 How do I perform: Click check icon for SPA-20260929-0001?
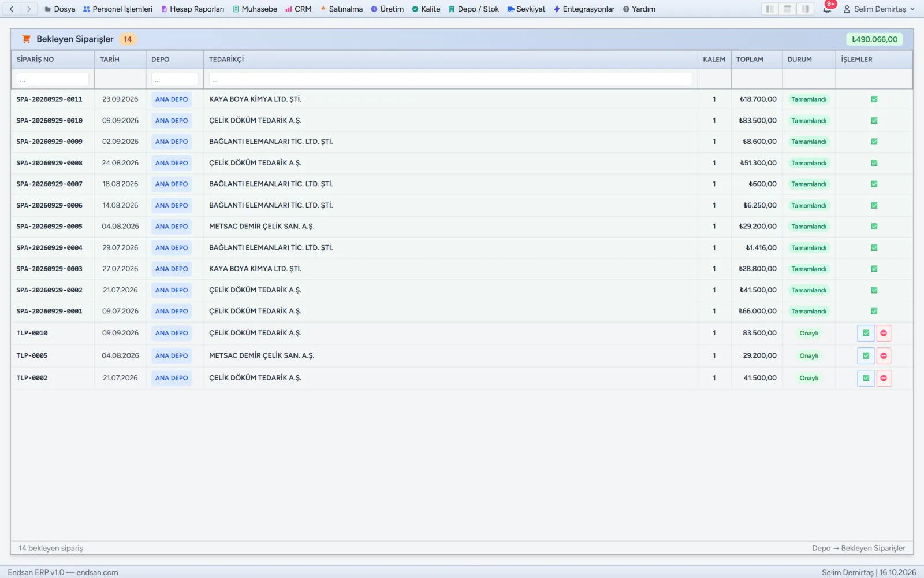click(874, 311)
